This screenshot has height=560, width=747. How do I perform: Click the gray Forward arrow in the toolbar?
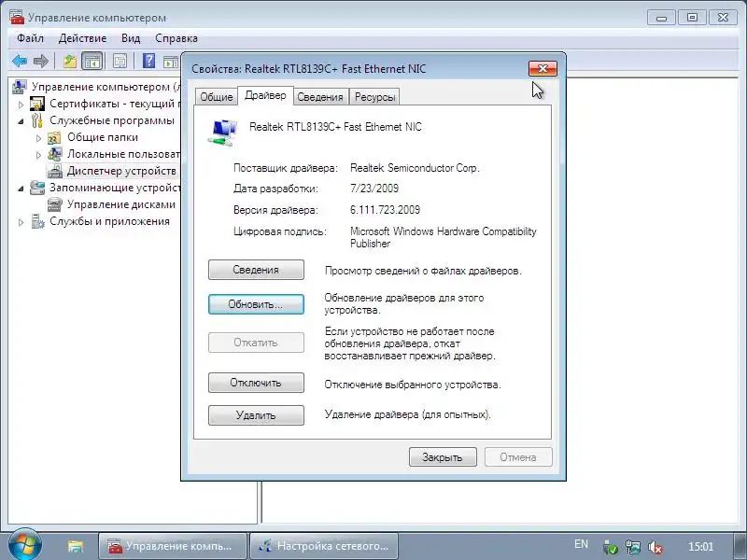tap(41, 61)
